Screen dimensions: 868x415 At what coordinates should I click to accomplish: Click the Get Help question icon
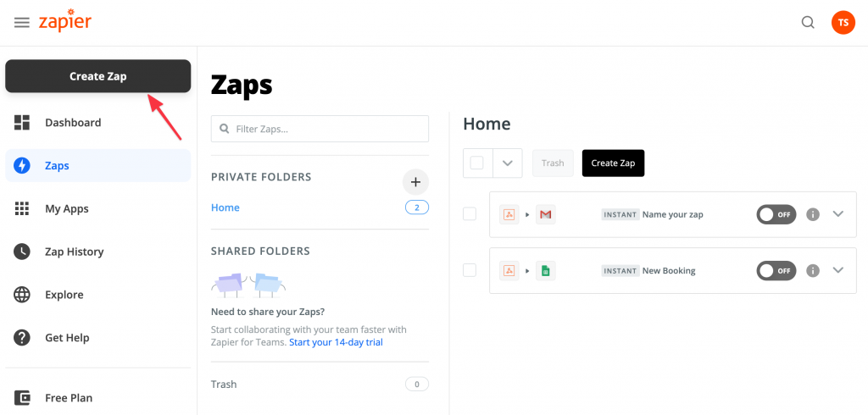coord(21,338)
